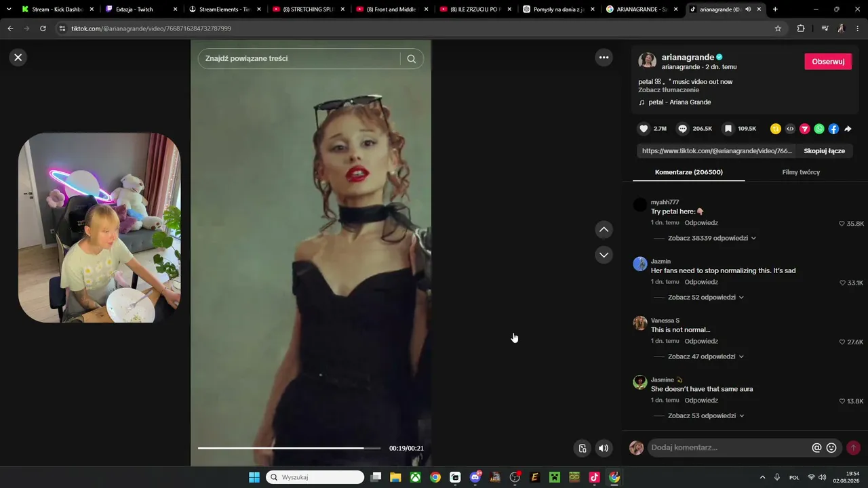868x488 pixels.
Task: Click the embed code icon
Action: [x=790, y=129]
